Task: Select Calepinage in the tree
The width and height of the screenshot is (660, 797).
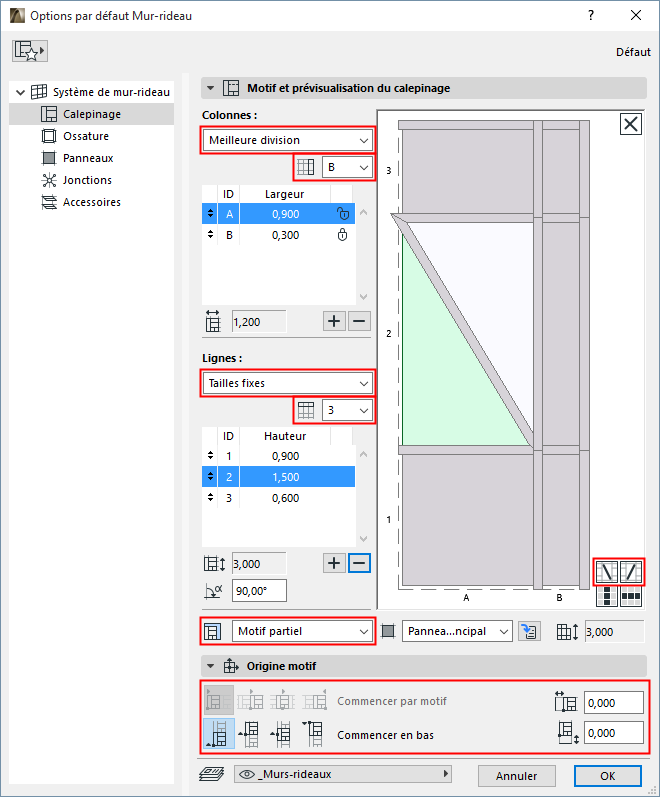Action: (x=92, y=114)
